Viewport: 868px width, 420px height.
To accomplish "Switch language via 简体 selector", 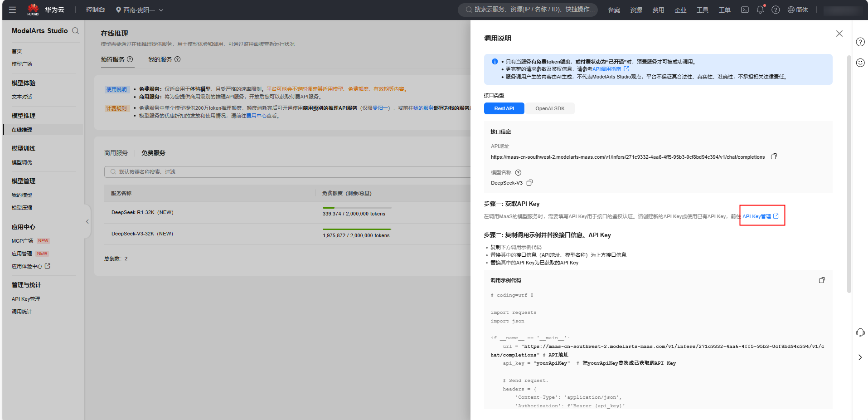I will point(798,10).
